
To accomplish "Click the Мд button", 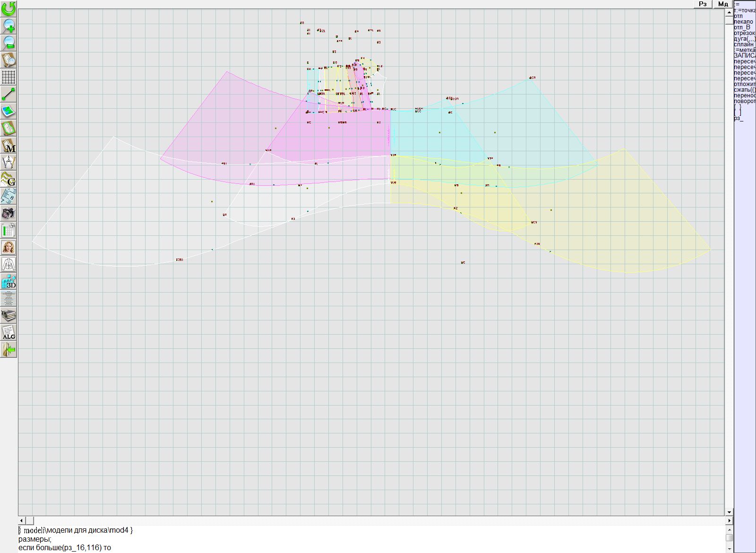I will (x=723, y=4).
